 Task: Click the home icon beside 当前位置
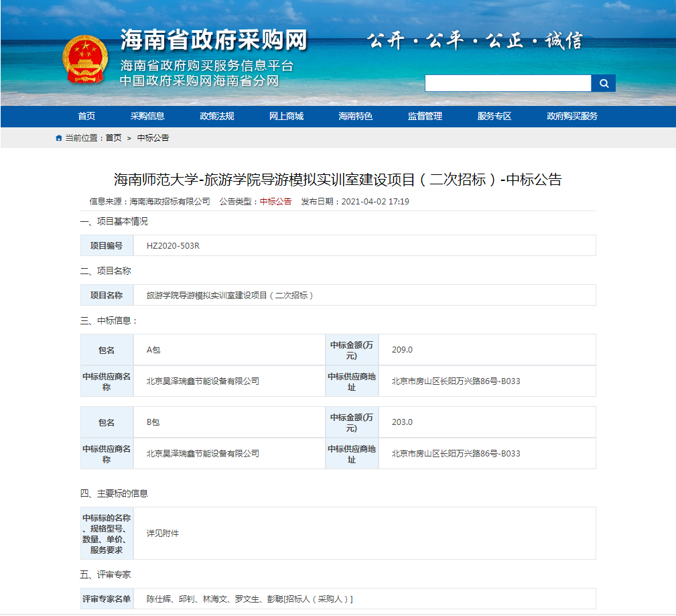(59, 138)
